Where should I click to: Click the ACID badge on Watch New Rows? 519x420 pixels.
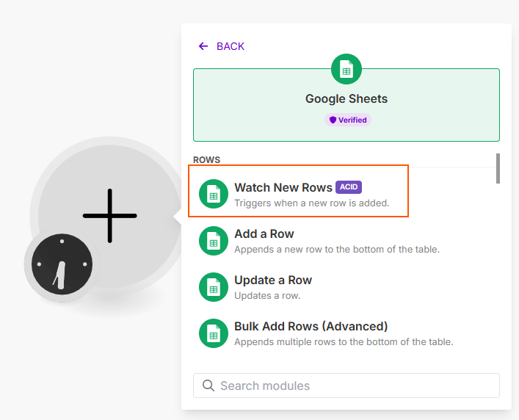(349, 187)
